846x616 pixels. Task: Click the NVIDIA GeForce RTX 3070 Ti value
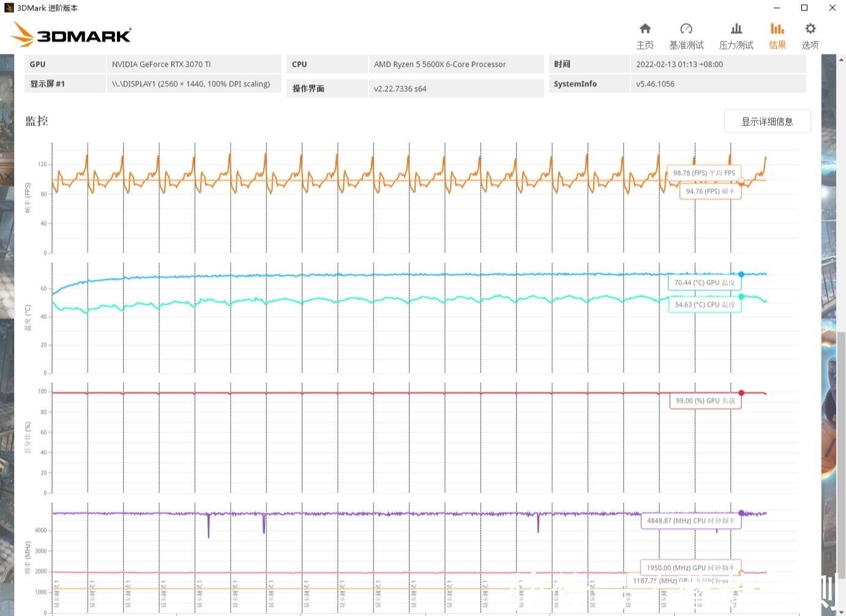[x=161, y=64]
